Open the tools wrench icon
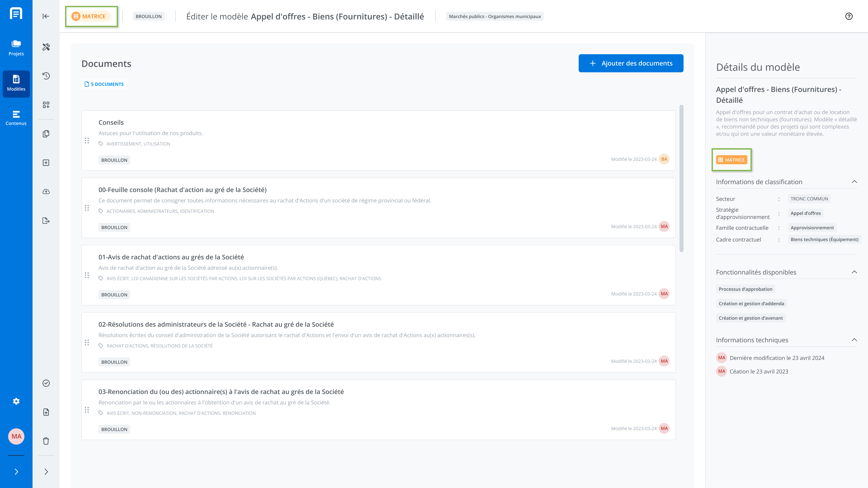Viewport: 868px width, 488px height. click(46, 47)
